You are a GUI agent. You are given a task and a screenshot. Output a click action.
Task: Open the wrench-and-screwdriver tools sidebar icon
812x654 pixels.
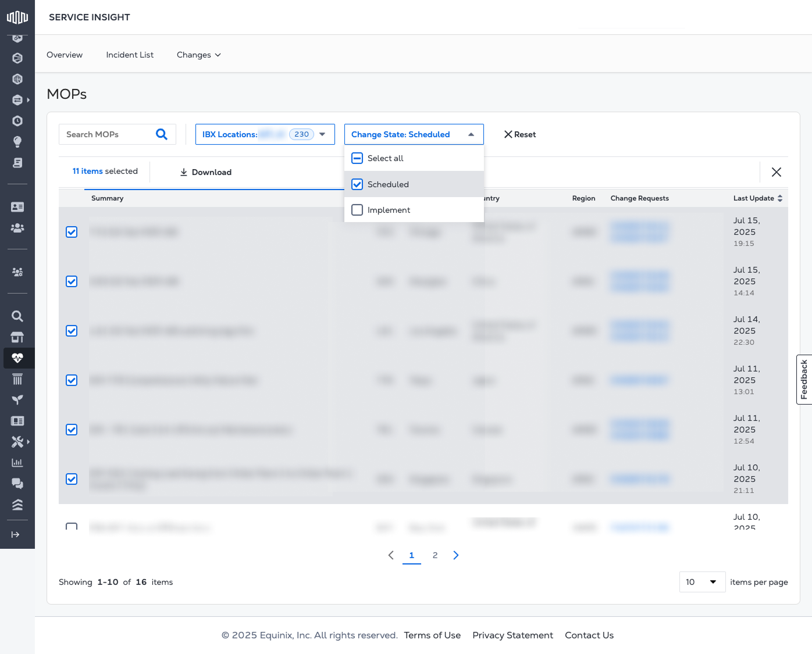tap(17, 442)
